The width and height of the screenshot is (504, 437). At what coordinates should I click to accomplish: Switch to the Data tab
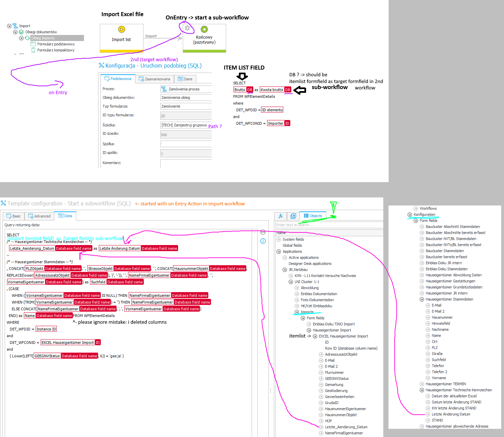[65, 216]
